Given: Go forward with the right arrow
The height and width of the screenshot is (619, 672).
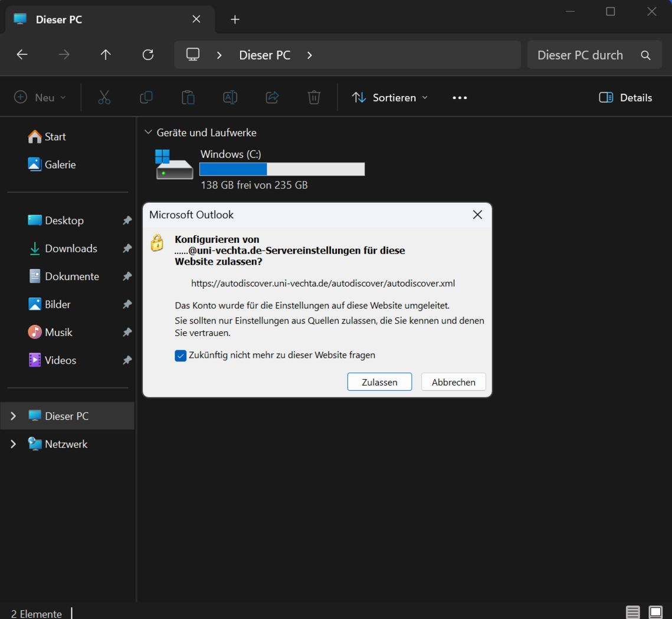Looking at the screenshot, I should click(64, 55).
